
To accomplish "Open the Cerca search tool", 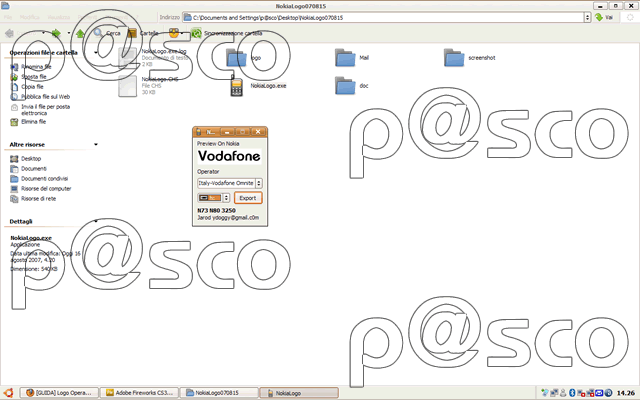I will pyautogui.click(x=107, y=33).
